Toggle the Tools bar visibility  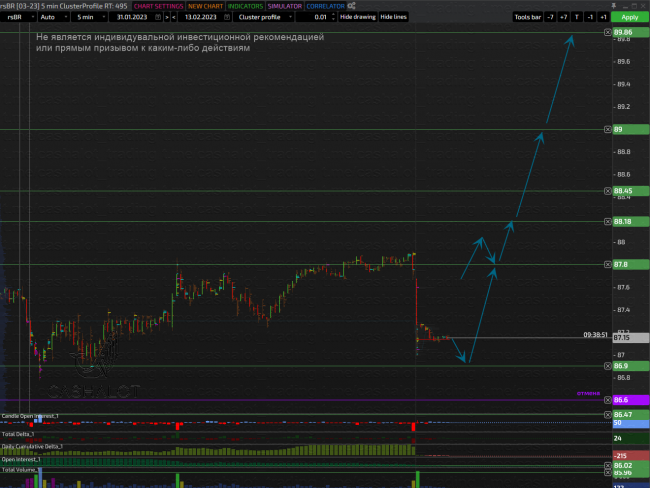coord(527,17)
